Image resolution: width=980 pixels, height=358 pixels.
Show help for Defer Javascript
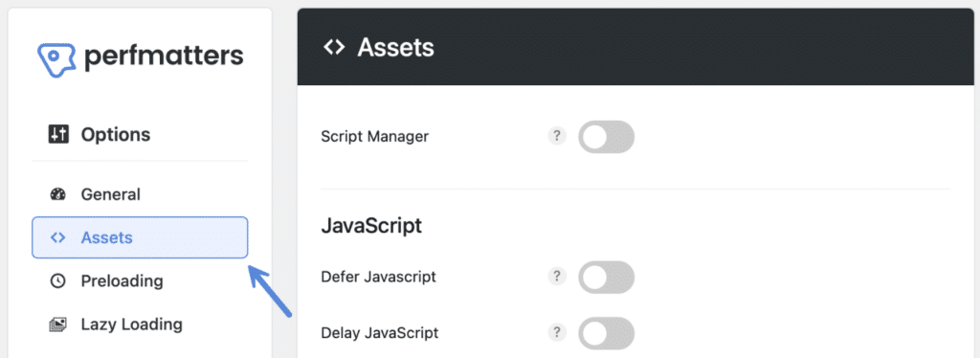[x=557, y=276]
